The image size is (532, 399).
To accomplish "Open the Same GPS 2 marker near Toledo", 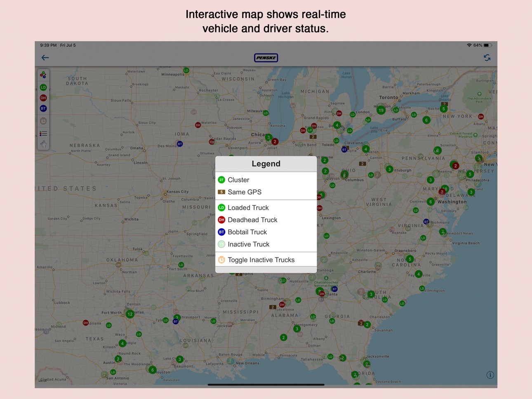I will [313, 137].
